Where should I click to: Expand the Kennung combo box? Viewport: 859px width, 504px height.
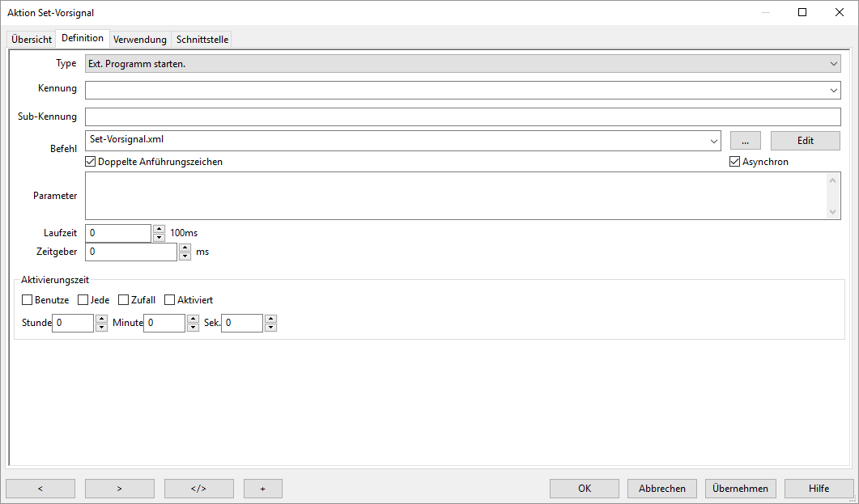[x=834, y=90]
